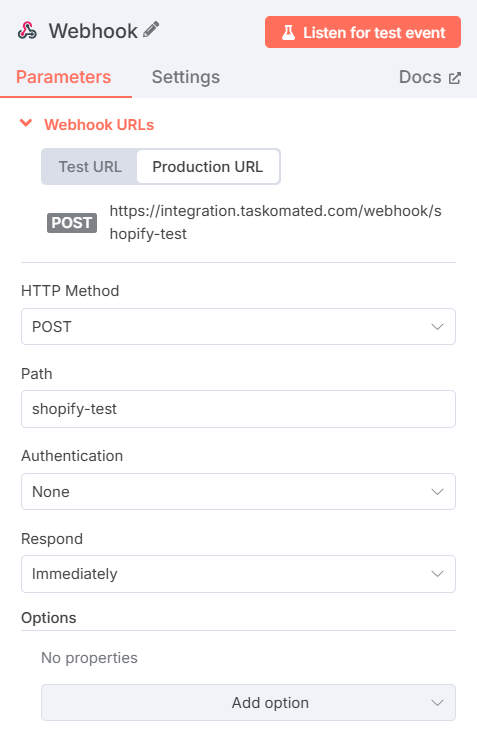Click the flask icon in Listen button
Screen dimensions: 477x756
288,32
